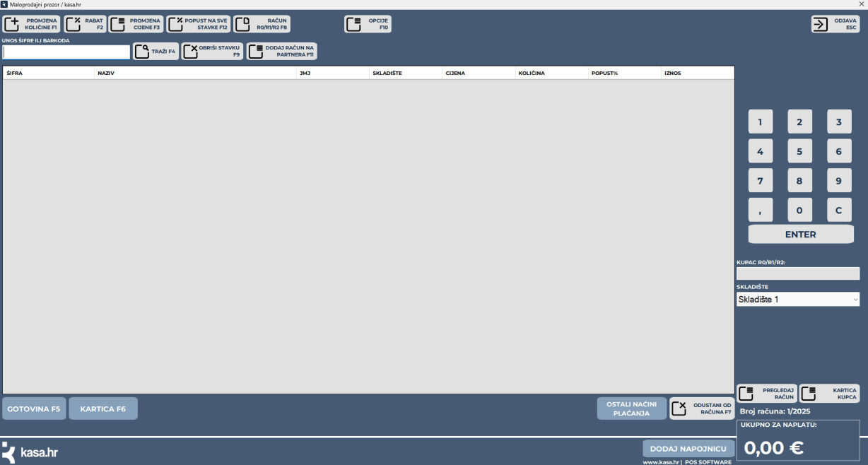Screen dimensions: 868x465
Task: Select Promjena cijene F3 toolbar icon
Action: tap(136, 24)
